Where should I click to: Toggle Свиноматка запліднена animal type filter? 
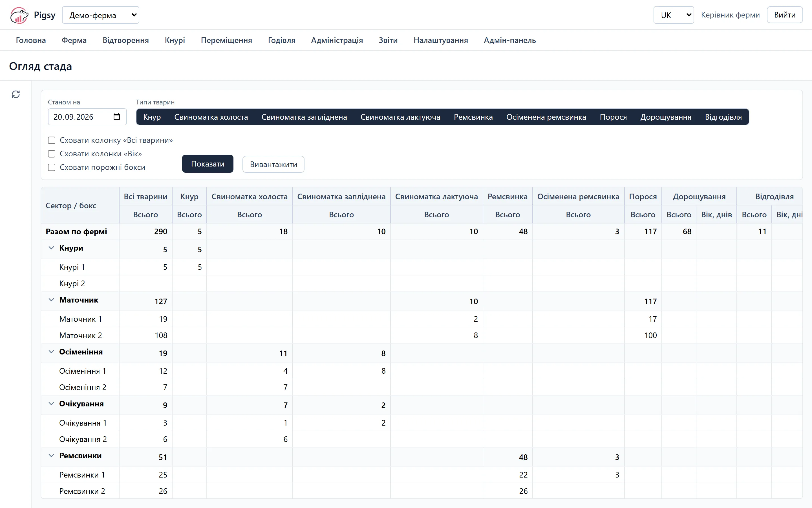pos(304,117)
